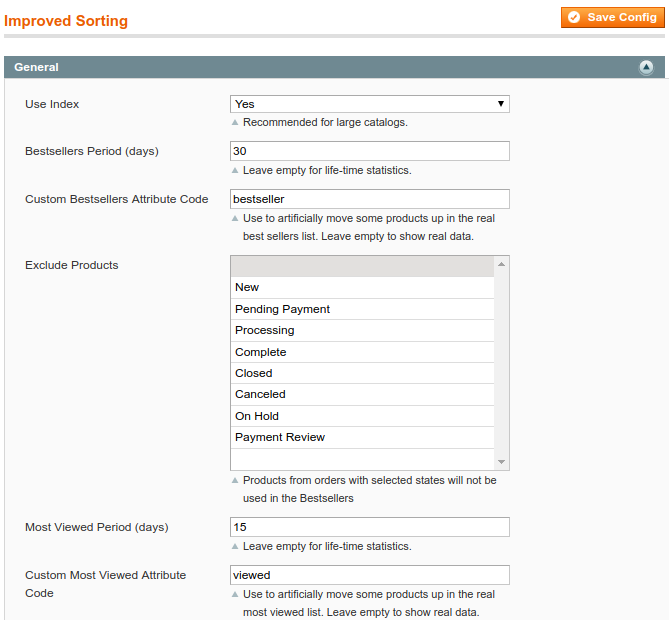Click Custom Most Viewed Attribute Code field
Image resolution: width=669 pixels, height=620 pixels.
(x=370, y=575)
